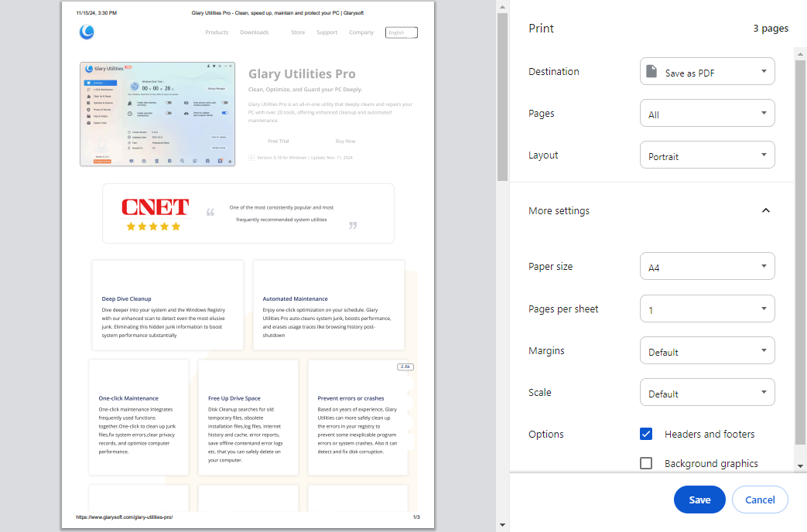
Task: Click the five-star rating under the CNET logo
Action: 153,226
